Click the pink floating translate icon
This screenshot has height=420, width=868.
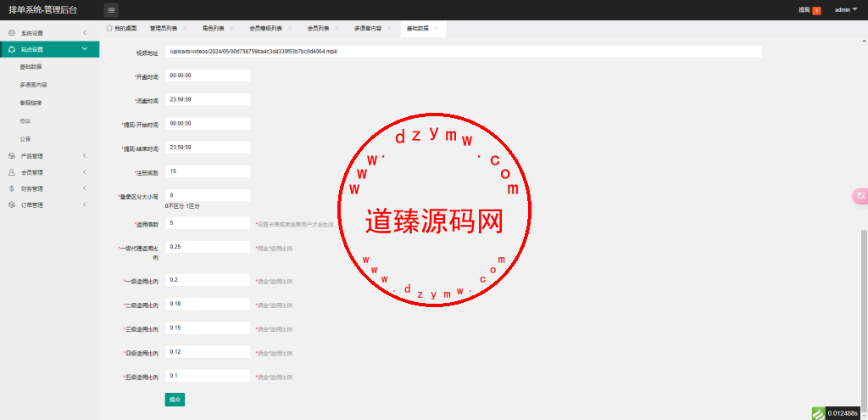(x=861, y=196)
